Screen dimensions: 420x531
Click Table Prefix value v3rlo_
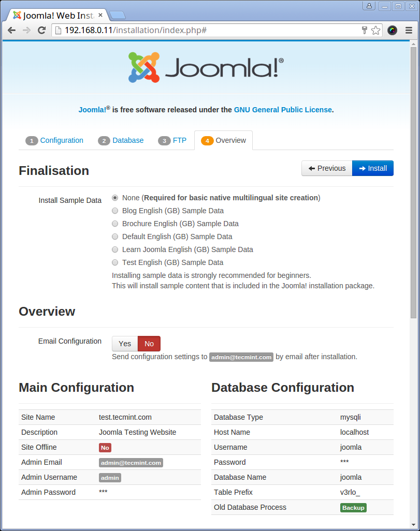pos(350,492)
